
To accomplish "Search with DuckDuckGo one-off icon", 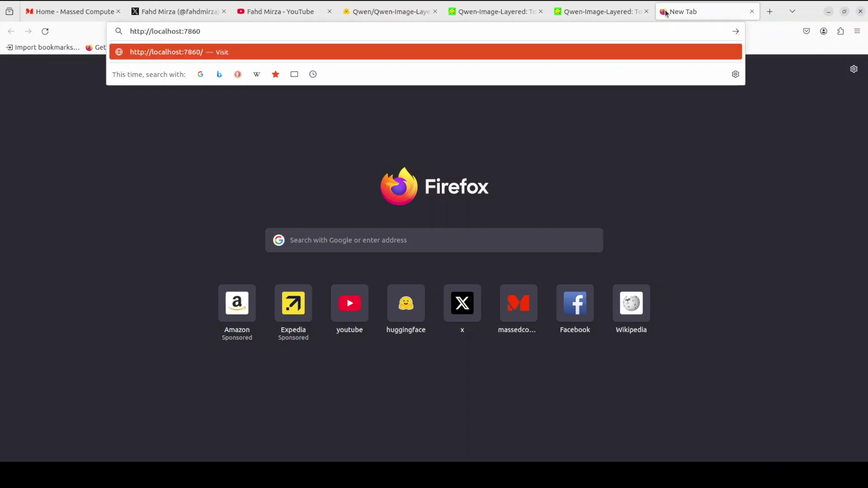I will tap(238, 74).
